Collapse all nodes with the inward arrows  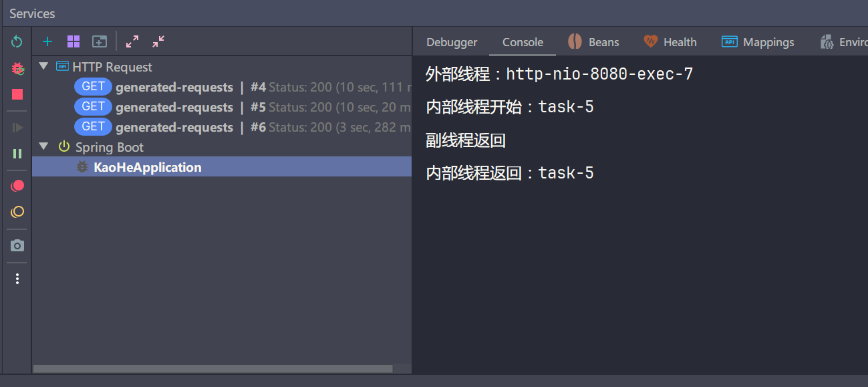pyautogui.click(x=158, y=41)
